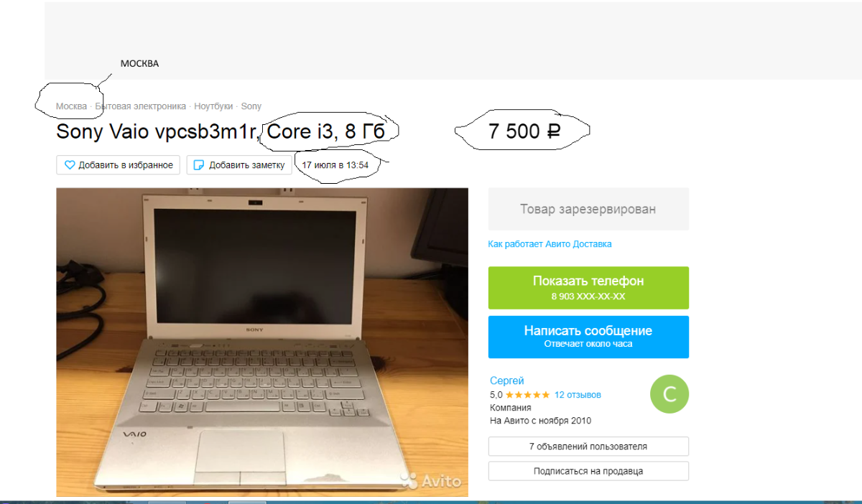The height and width of the screenshot is (504, 862).
Task: Click the Sony Vaio laptop photo
Action: coord(262,342)
